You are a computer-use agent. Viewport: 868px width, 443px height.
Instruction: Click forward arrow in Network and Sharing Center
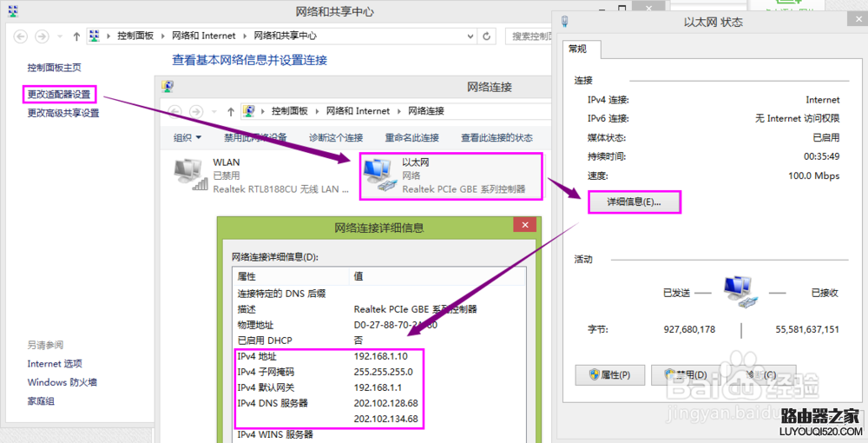(42, 36)
